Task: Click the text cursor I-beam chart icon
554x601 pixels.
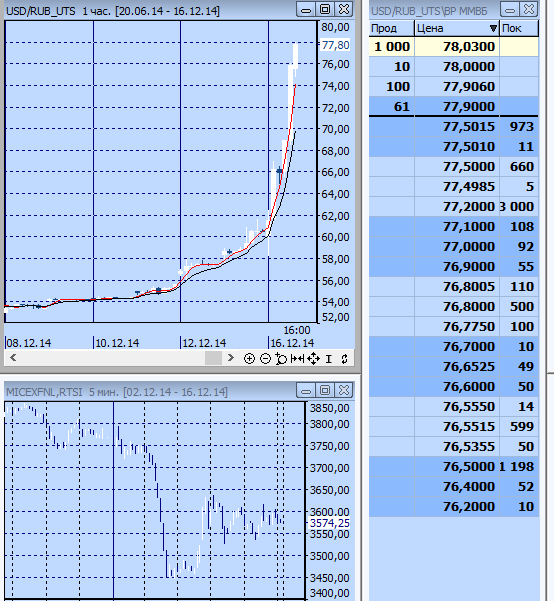Action: pos(329,359)
